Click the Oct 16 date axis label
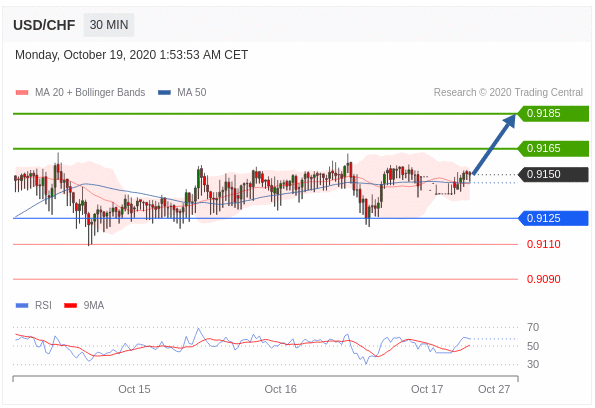The height and width of the screenshot is (408, 595). [280, 389]
